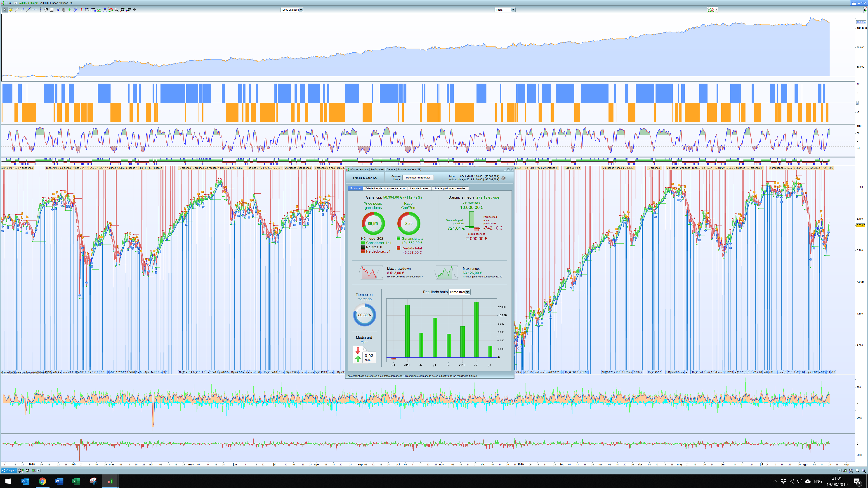This screenshot has width=868, height=488.
Task: Select the horizontal line drawing tool
Action: tap(34, 10)
